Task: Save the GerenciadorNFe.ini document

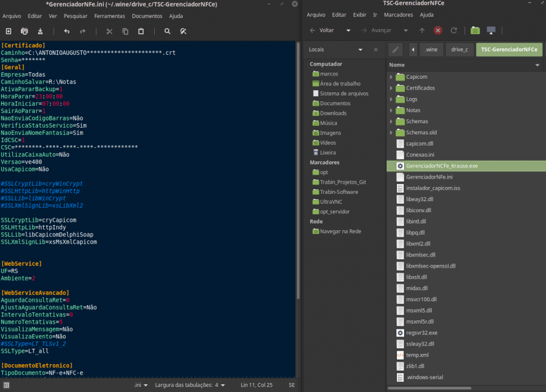Action: click(x=40, y=31)
